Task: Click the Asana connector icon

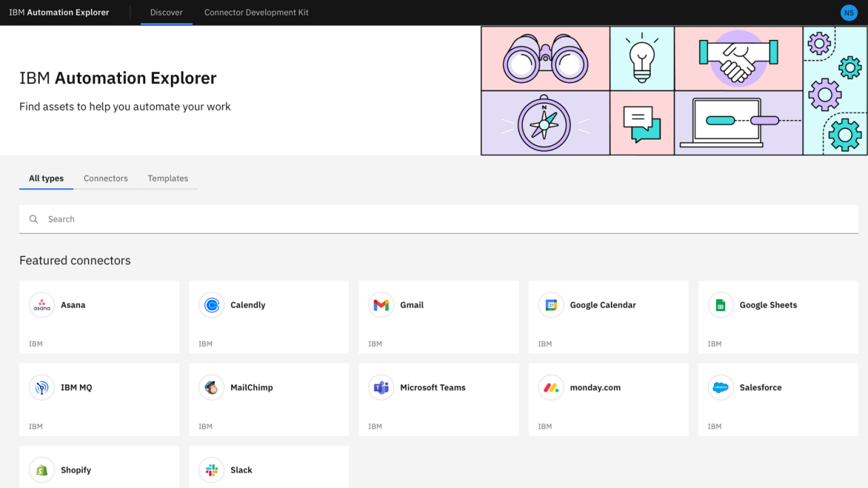Action: (42, 305)
